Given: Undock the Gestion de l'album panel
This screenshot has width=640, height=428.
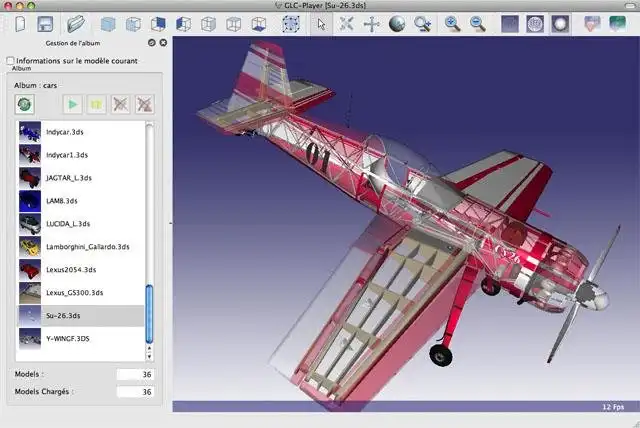Looking at the screenshot, I should pos(151,43).
